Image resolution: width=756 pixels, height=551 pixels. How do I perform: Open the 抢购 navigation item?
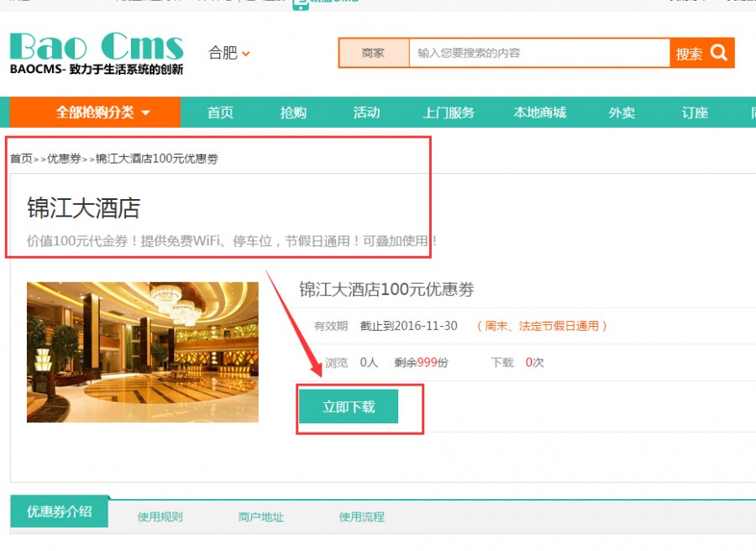tap(293, 113)
